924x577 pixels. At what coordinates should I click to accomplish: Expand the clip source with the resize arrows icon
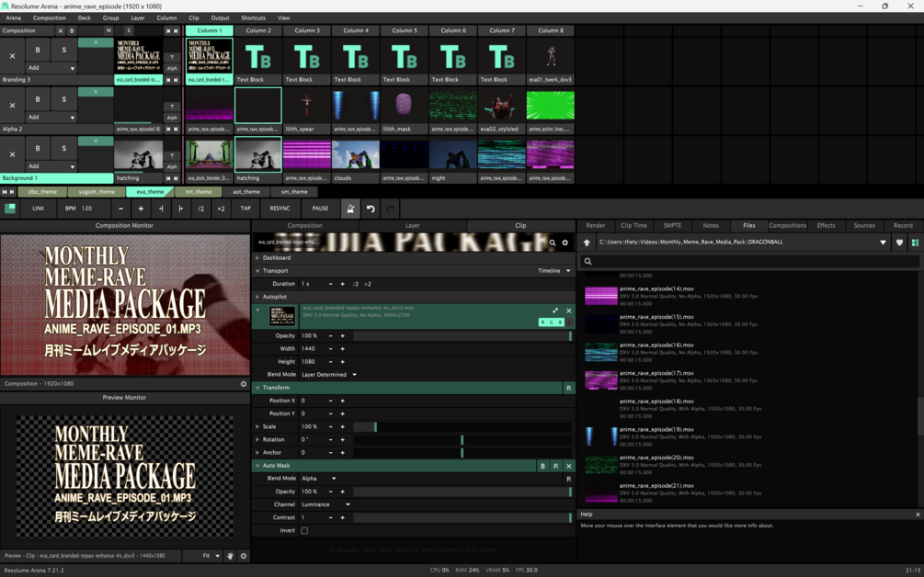click(555, 311)
